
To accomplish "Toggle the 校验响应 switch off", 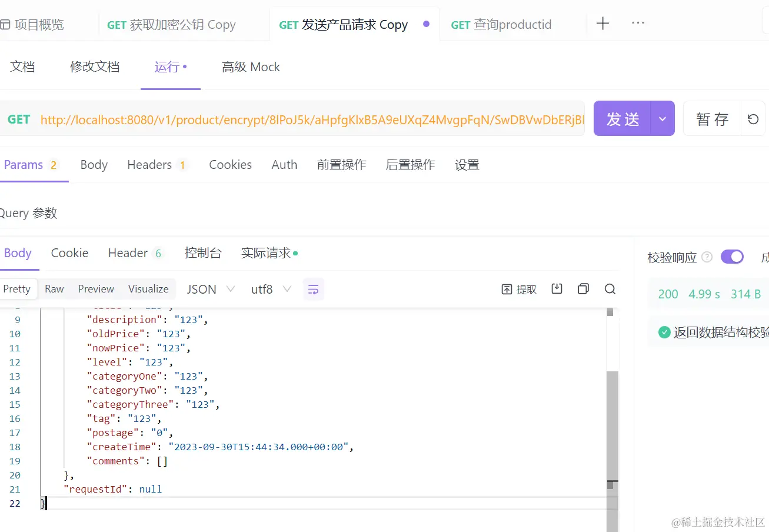I will pyautogui.click(x=732, y=257).
